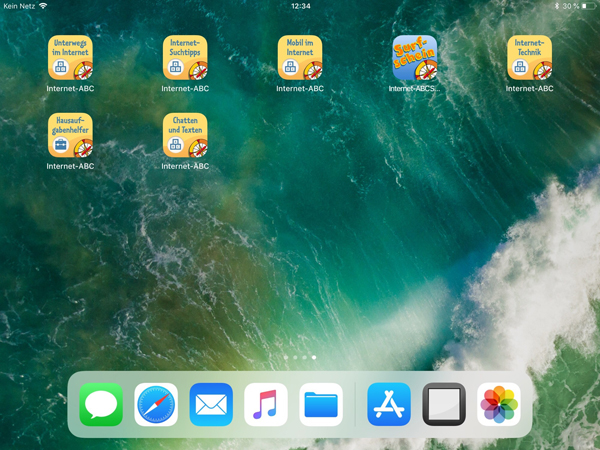Open the Files app in the dock
This screenshot has width=600, height=450.
321,405
